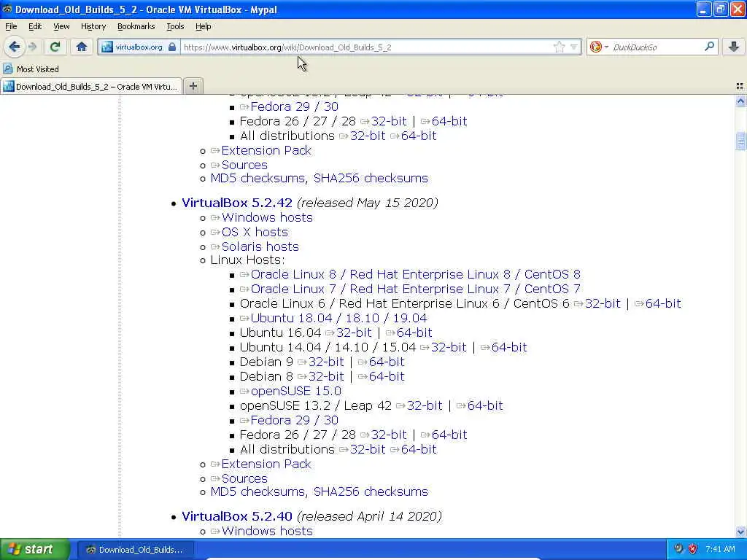The height and width of the screenshot is (560, 747).
Task: Click the Download_Old_Builds taskbar button
Action: (135, 550)
